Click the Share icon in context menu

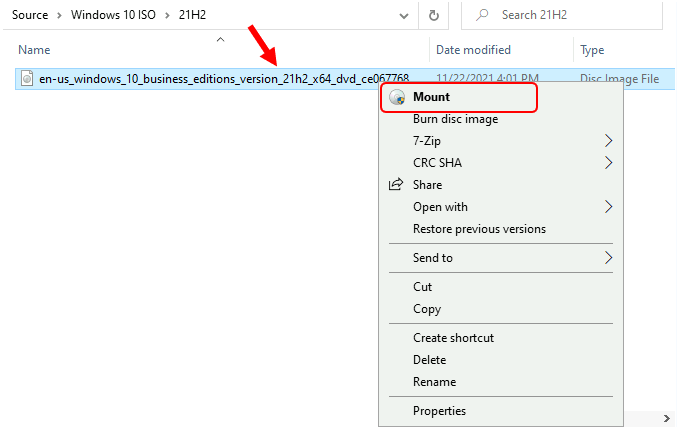pyautogui.click(x=396, y=184)
